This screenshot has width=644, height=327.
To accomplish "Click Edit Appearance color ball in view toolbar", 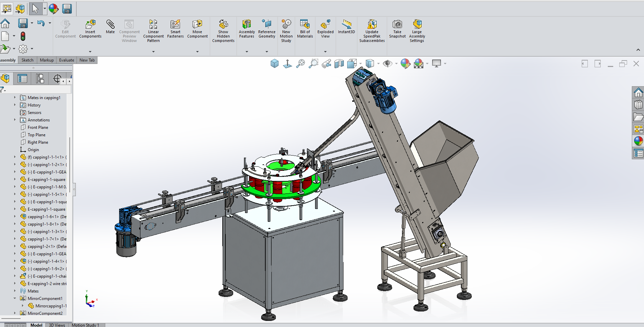I will (x=405, y=64).
